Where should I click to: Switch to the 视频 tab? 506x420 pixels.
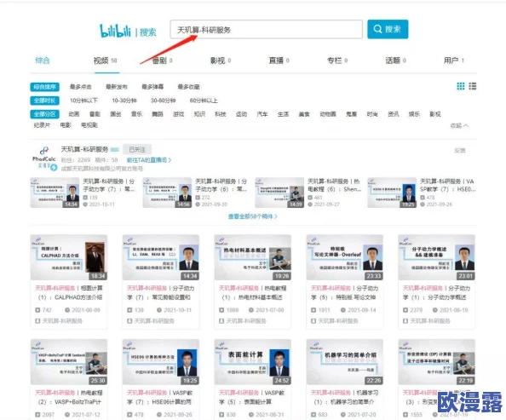tap(105, 60)
